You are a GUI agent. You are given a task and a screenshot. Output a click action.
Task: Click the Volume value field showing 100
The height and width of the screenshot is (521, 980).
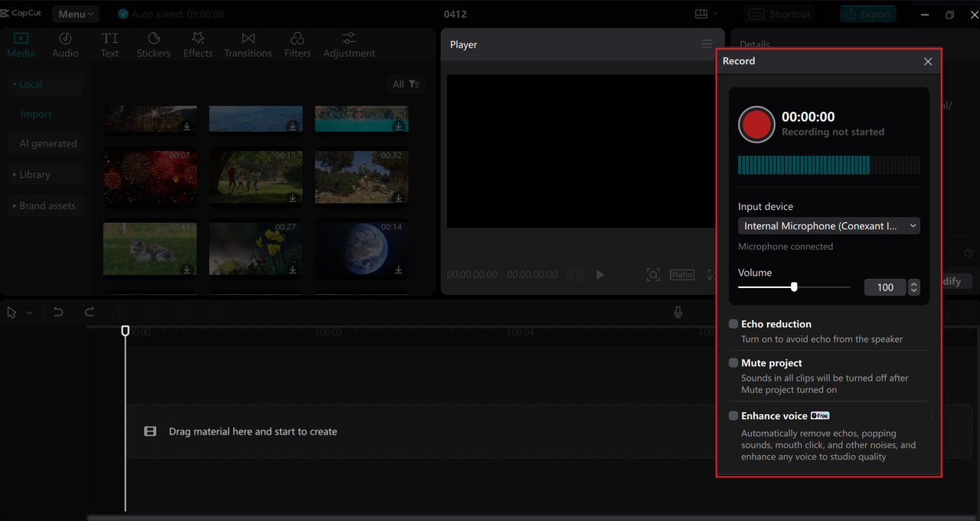click(885, 287)
